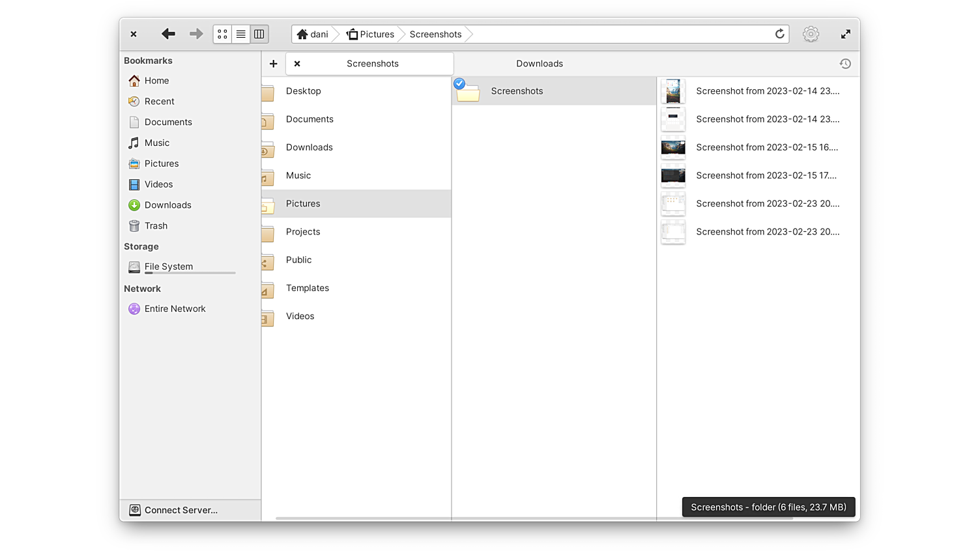Click the forward navigation arrow
Screen dimensions: 980x551
coord(196,34)
